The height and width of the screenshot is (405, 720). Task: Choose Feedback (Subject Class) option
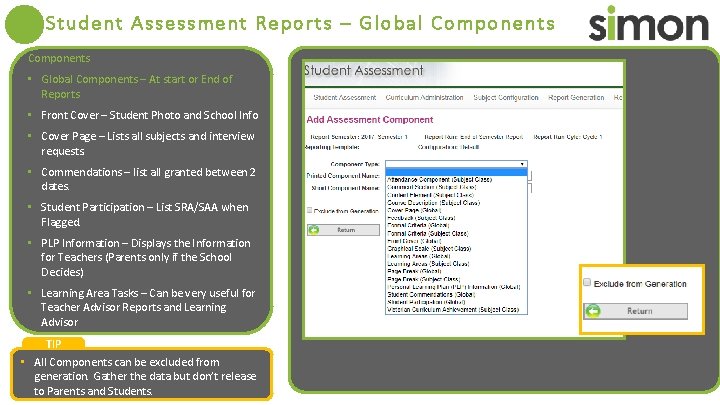click(x=421, y=218)
